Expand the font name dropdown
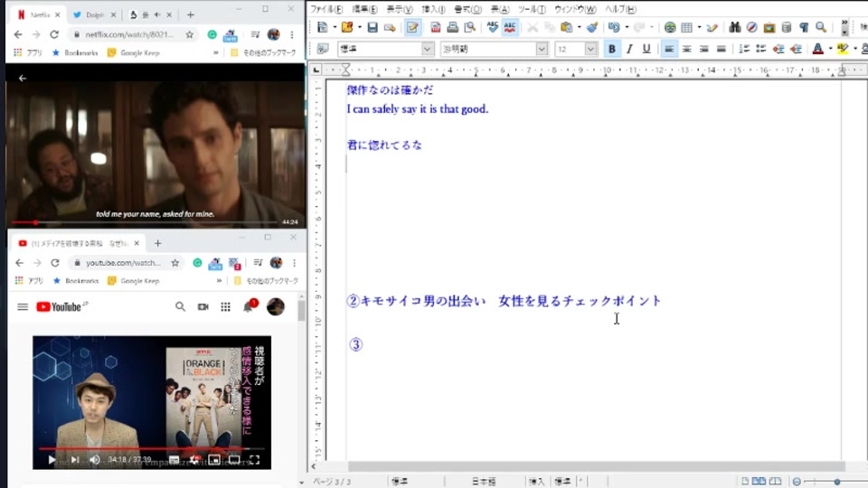Viewport: 868px width, 488px height. (x=542, y=49)
